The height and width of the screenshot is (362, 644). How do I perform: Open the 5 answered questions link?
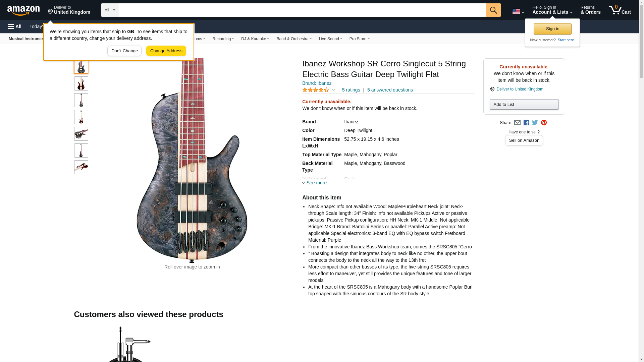pyautogui.click(x=390, y=90)
